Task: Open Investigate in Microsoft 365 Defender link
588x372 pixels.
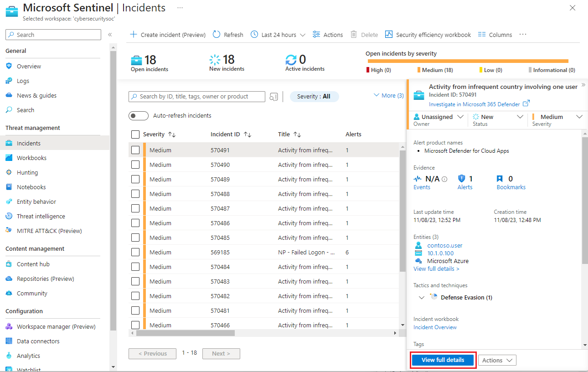Action: click(479, 104)
